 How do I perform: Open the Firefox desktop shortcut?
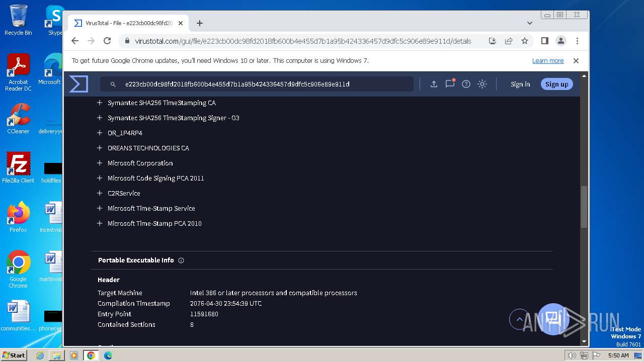tap(18, 217)
